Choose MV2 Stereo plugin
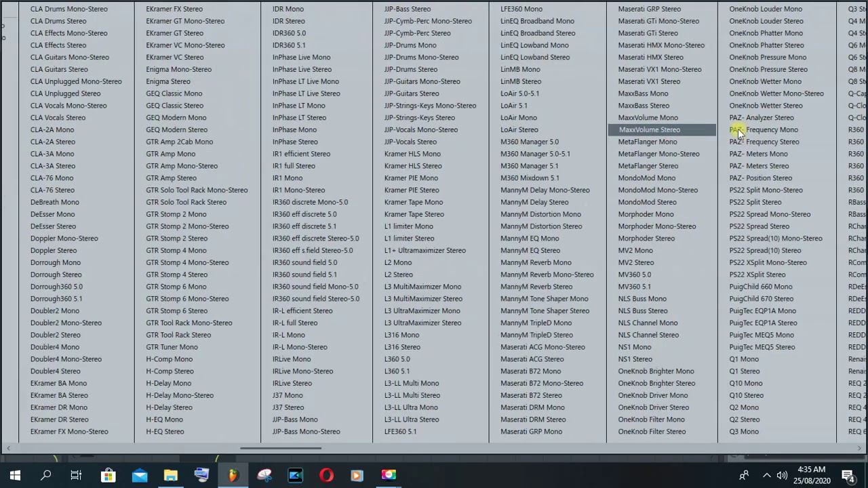 636,262
